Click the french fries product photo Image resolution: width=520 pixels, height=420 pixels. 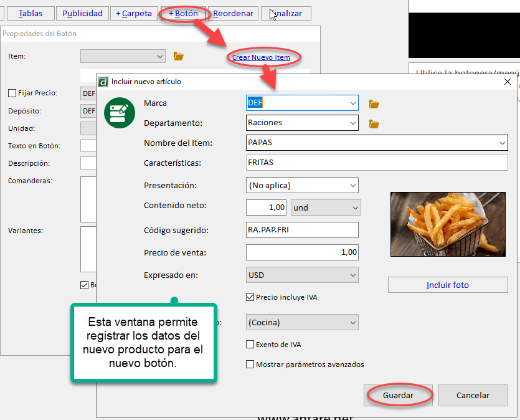pyautogui.click(x=448, y=224)
